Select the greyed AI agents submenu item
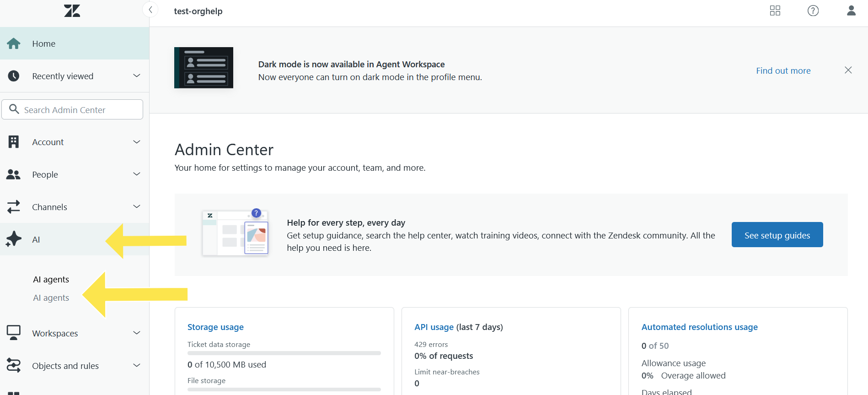Screen dimensions: 868x395 coord(51,298)
